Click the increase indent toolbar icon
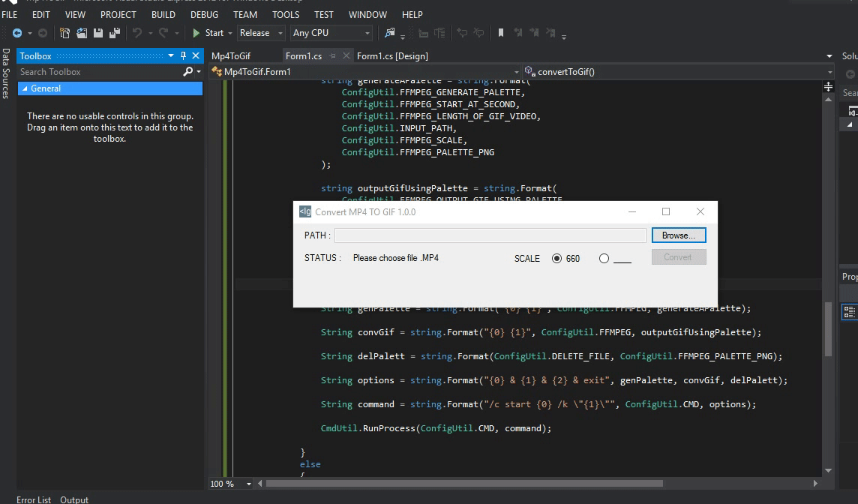The height and width of the screenshot is (504, 858). point(439,34)
